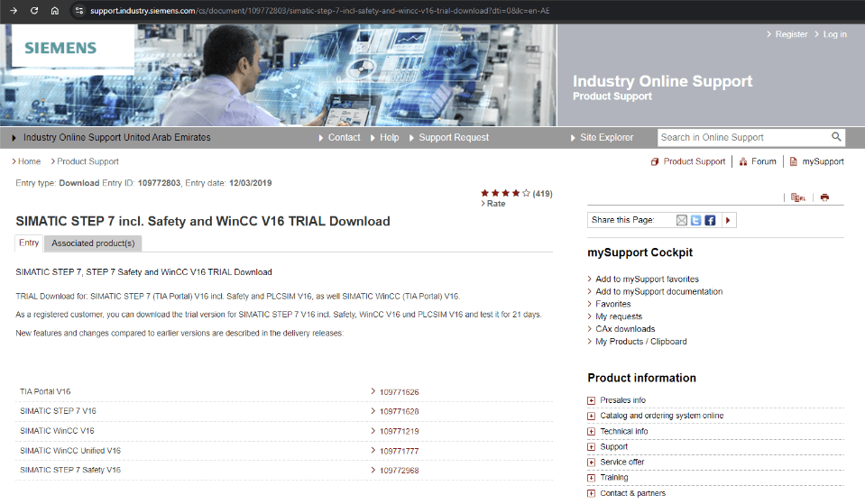The width and height of the screenshot is (865, 504).
Task: Share page via email envelope icon
Action: pos(682,220)
